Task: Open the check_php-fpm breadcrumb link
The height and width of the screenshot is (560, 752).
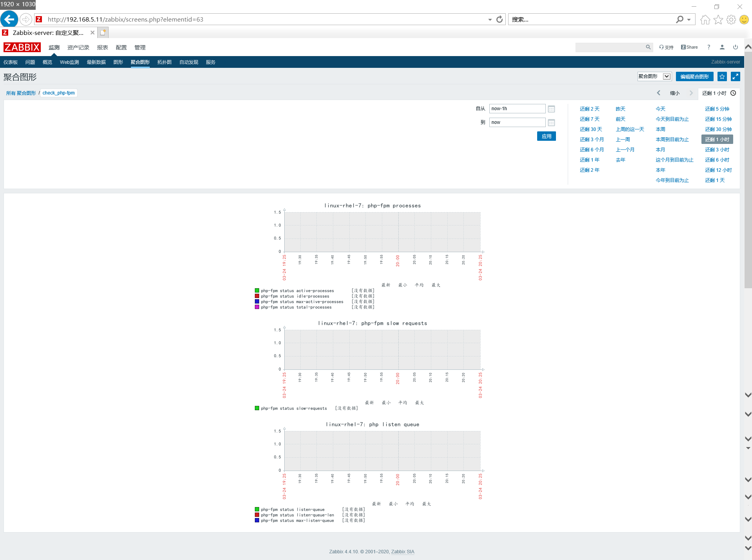Action: click(x=58, y=93)
